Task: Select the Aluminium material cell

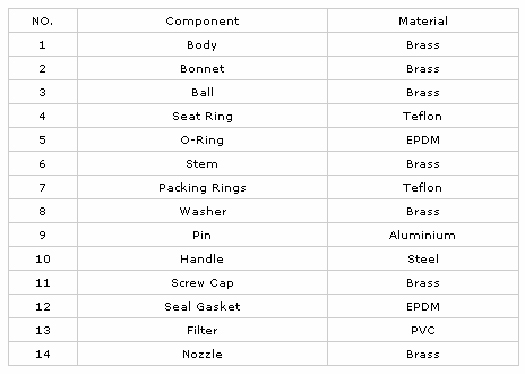Action: pyautogui.click(x=423, y=235)
